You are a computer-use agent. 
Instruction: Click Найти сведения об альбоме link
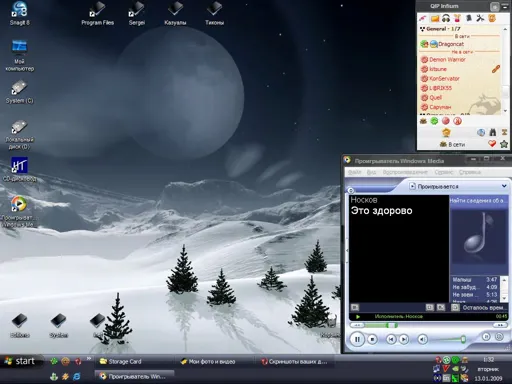coord(477,201)
